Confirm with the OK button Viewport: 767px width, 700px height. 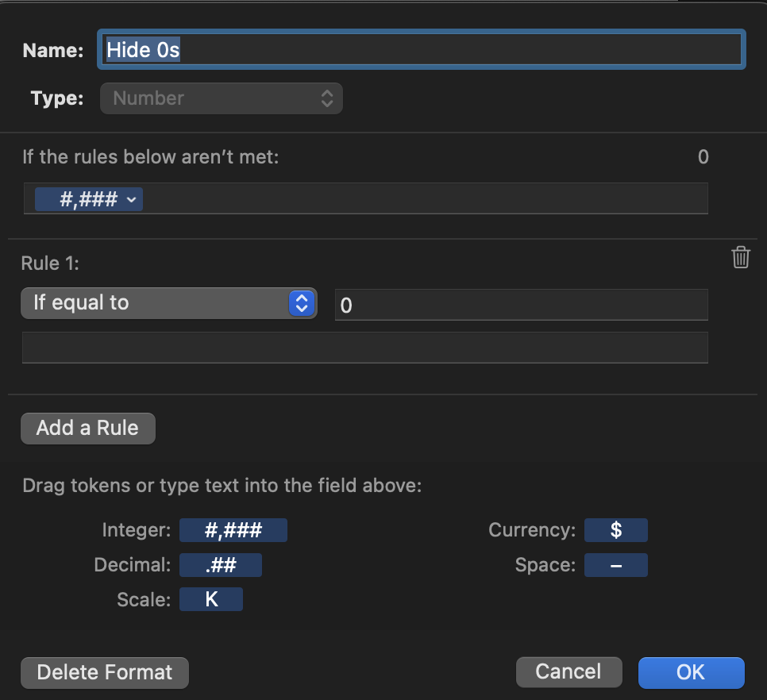tap(691, 671)
